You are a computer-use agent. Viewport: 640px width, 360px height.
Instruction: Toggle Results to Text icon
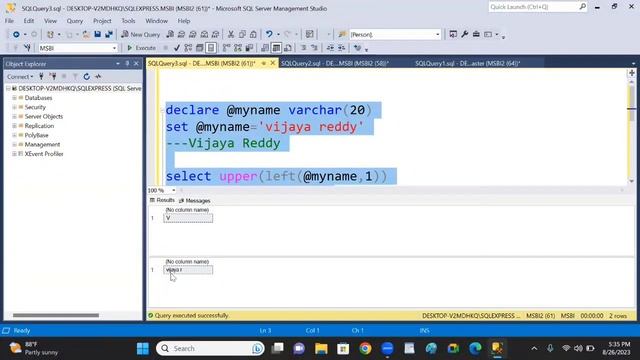(265, 48)
